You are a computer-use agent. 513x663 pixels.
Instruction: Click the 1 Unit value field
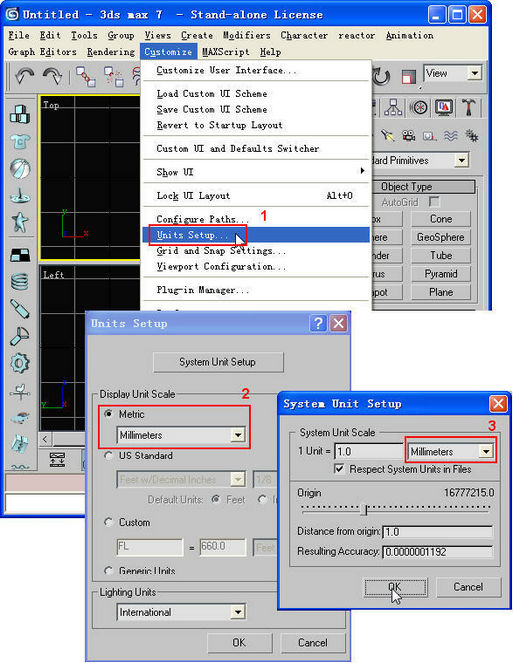pyautogui.click(x=369, y=452)
